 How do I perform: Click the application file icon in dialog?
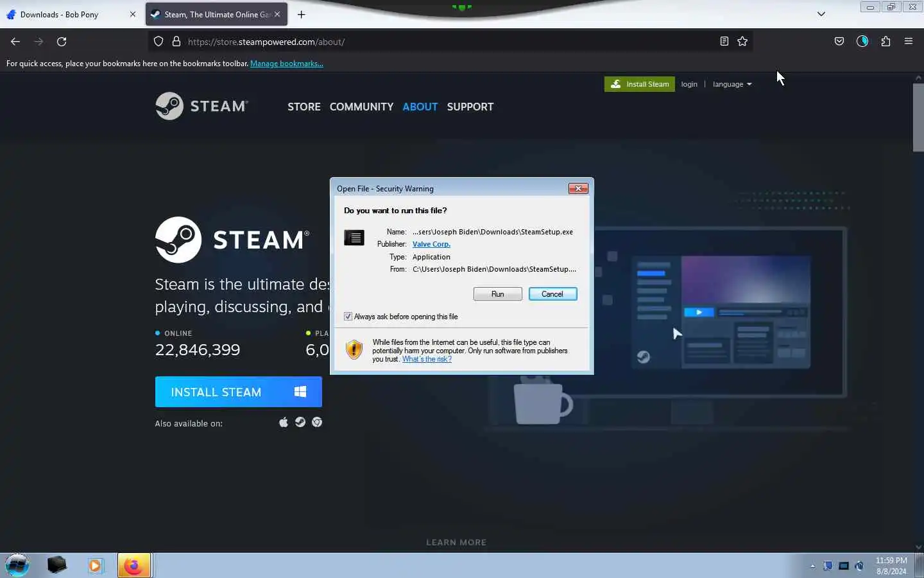pos(354,238)
